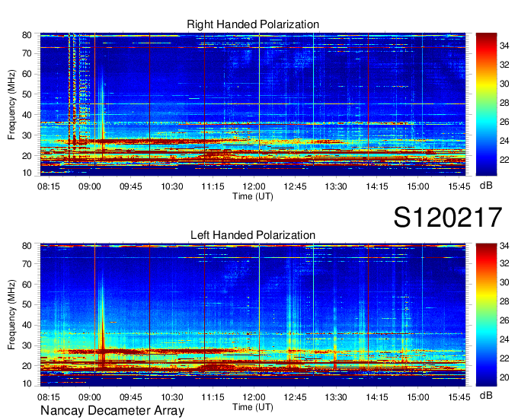Click the Time (UT) label under Left Handed plot

pos(253,407)
